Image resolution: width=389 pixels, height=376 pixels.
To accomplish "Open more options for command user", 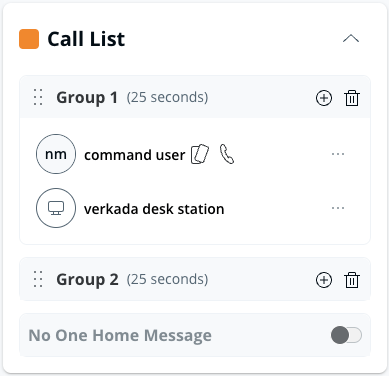I will pos(338,154).
